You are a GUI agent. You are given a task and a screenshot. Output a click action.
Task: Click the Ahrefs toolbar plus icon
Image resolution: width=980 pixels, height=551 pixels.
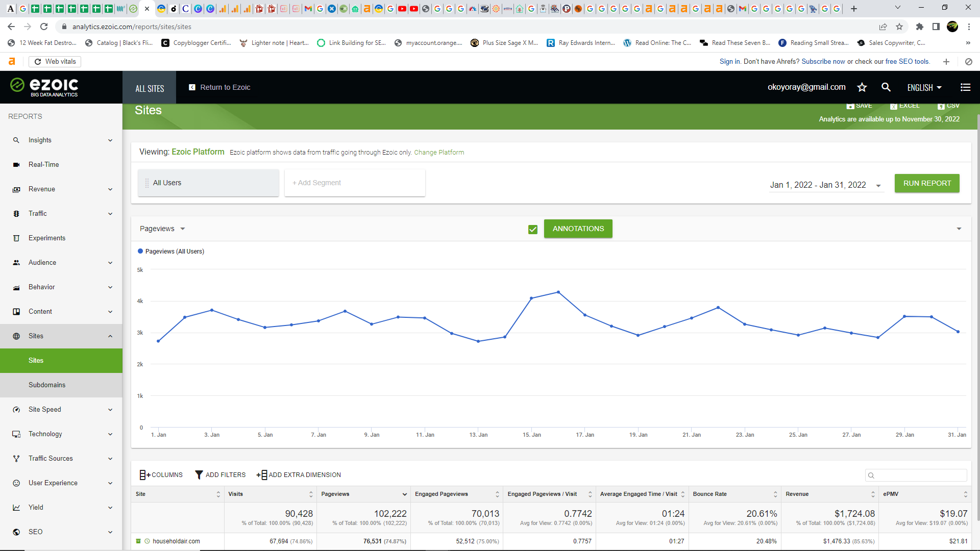pyautogui.click(x=946, y=62)
